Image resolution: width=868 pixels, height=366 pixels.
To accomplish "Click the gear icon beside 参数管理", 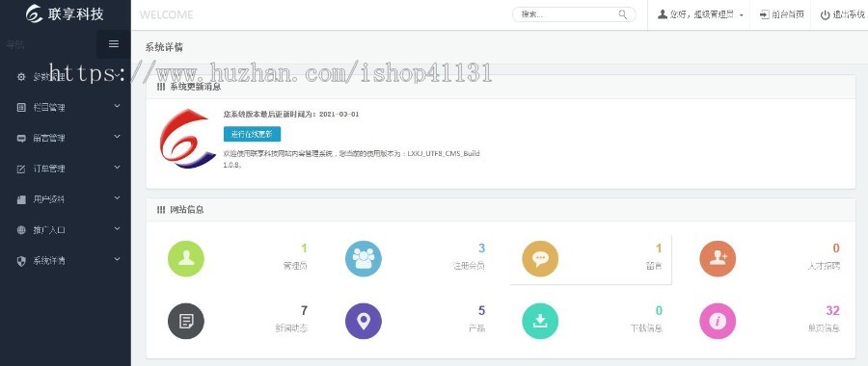I will [x=21, y=77].
